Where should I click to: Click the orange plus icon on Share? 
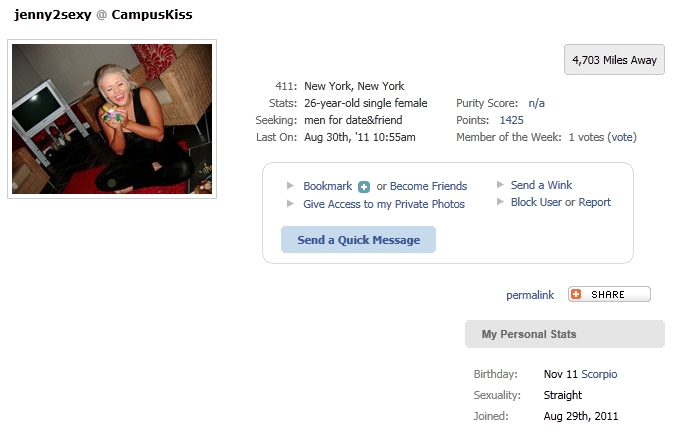(x=576, y=294)
